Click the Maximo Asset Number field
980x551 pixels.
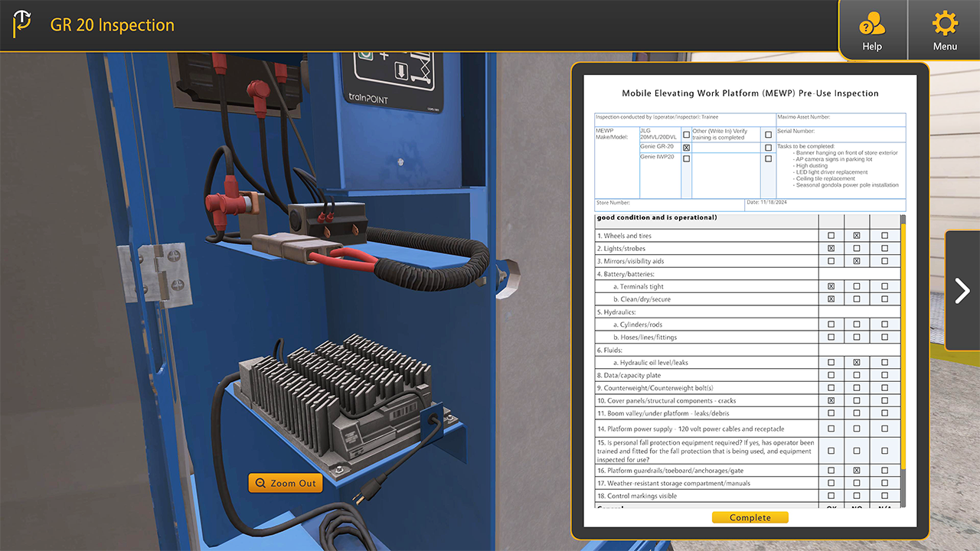[x=841, y=119]
